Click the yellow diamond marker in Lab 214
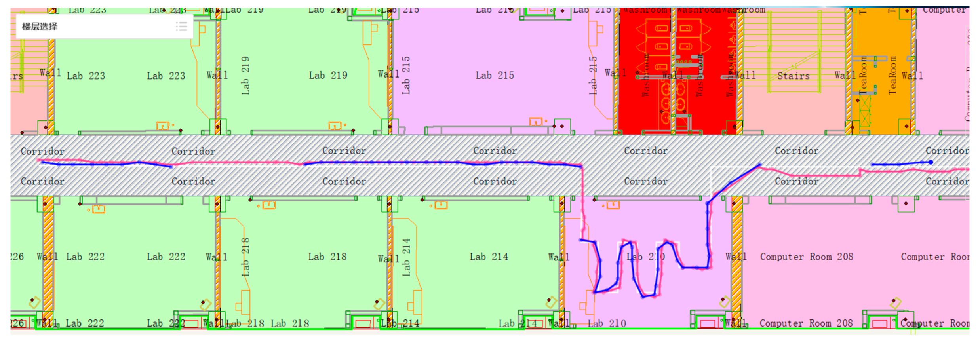 coord(551,302)
